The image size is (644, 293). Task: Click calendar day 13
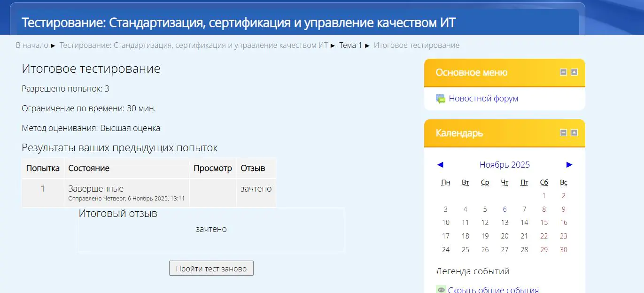(504, 223)
